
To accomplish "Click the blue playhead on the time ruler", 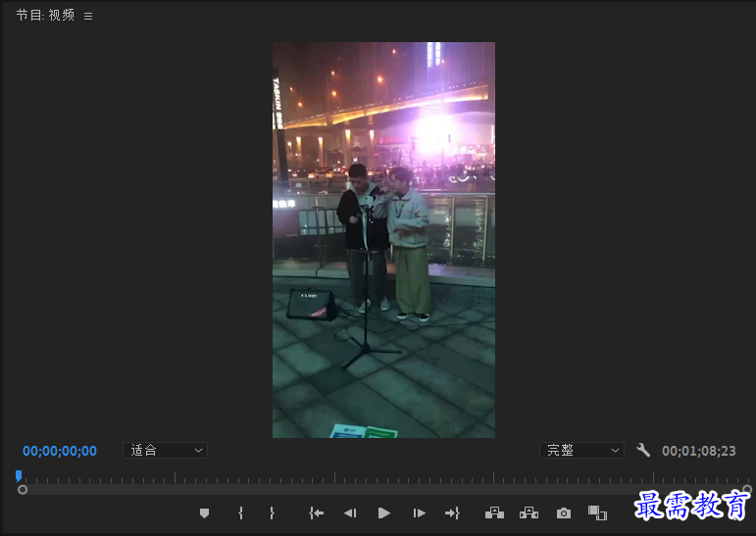I will pyautogui.click(x=19, y=476).
